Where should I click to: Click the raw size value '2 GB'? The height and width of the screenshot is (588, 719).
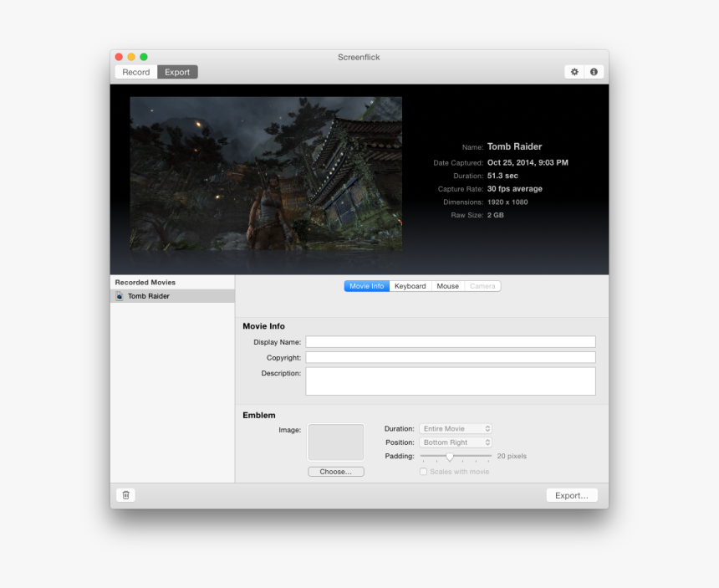496,215
